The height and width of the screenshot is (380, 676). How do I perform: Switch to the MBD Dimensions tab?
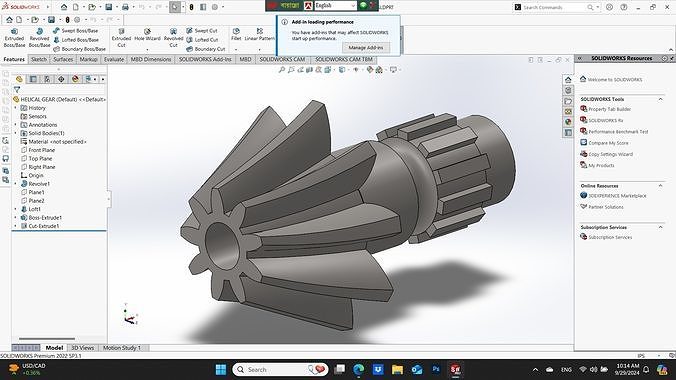click(x=151, y=60)
